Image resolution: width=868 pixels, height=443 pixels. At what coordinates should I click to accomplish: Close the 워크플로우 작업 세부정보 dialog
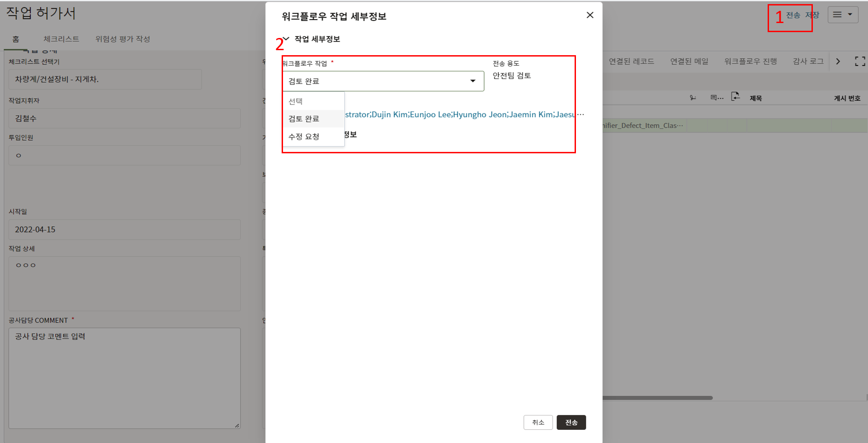click(x=590, y=15)
